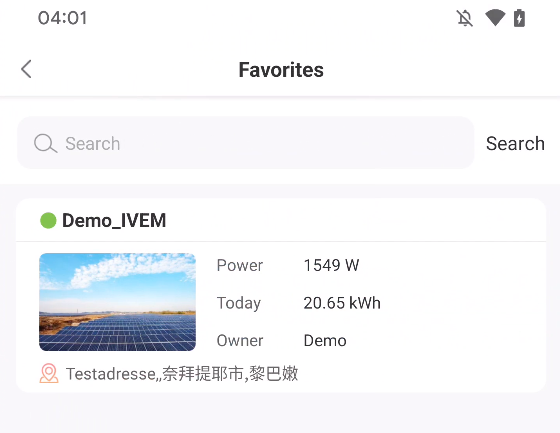Focus the Search input field
Screen dimensions: 560x433
[x=245, y=143]
